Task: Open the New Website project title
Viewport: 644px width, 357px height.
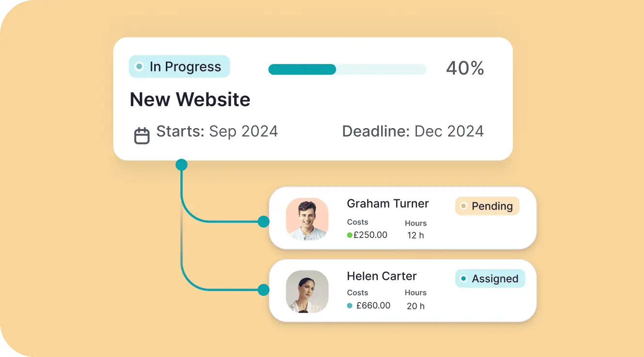Action: coord(190,99)
